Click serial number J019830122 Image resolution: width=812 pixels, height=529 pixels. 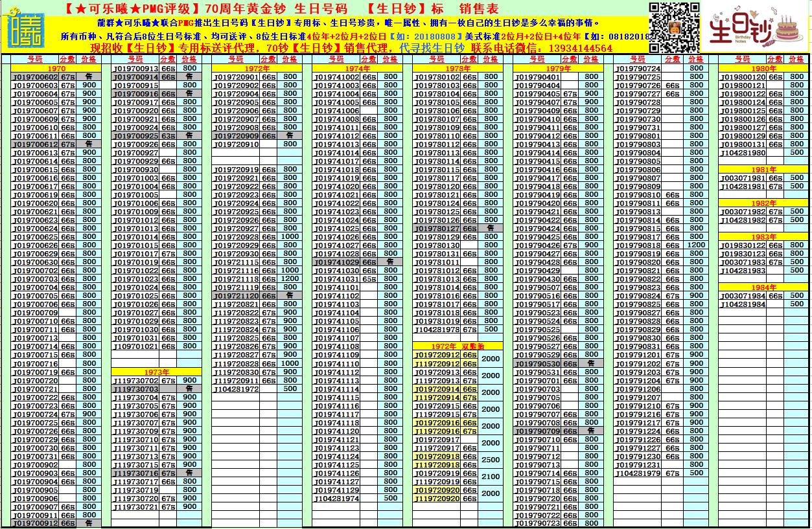[743, 245]
